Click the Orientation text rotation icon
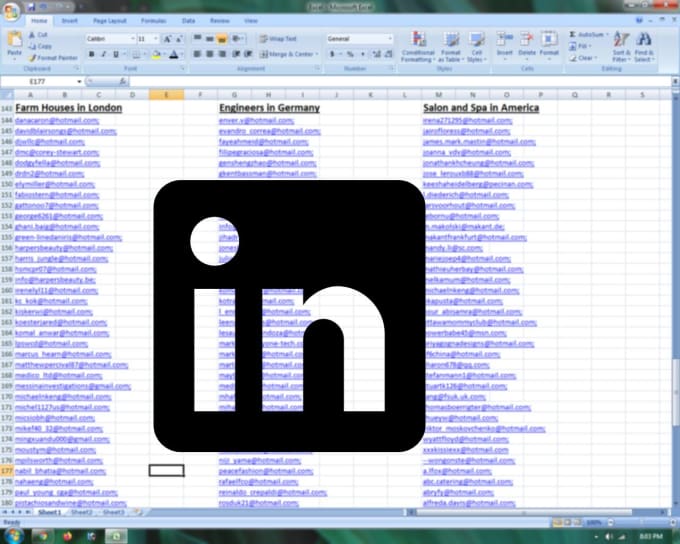680x544 pixels. pos(236,39)
